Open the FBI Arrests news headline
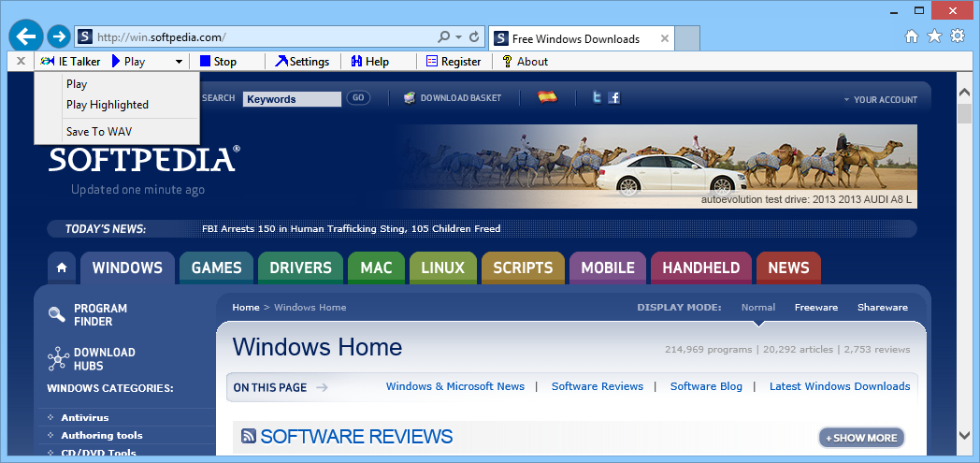The image size is (980, 463). (x=352, y=228)
